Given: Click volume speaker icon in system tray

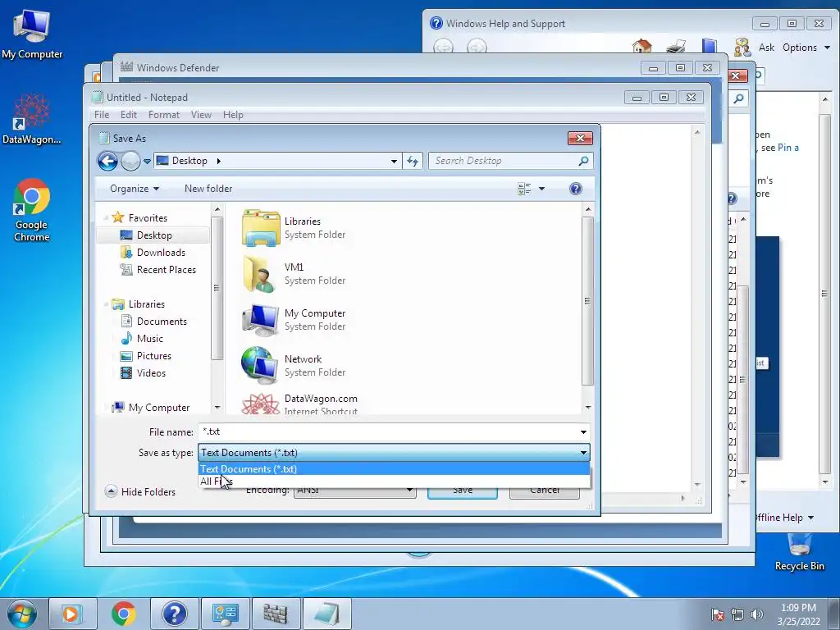Looking at the screenshot, I should click(x=756, y=614).
